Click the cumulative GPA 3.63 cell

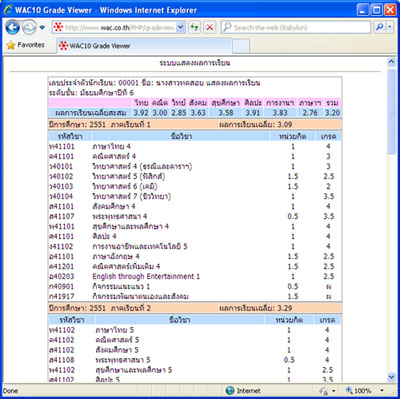click(198, 113)
